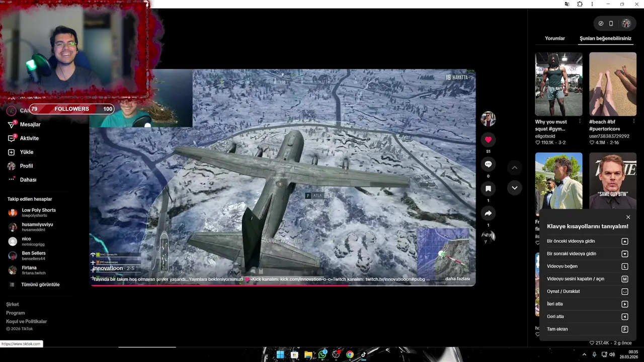Open the nico followed account
644x362 pixels.
coord(26,241)
